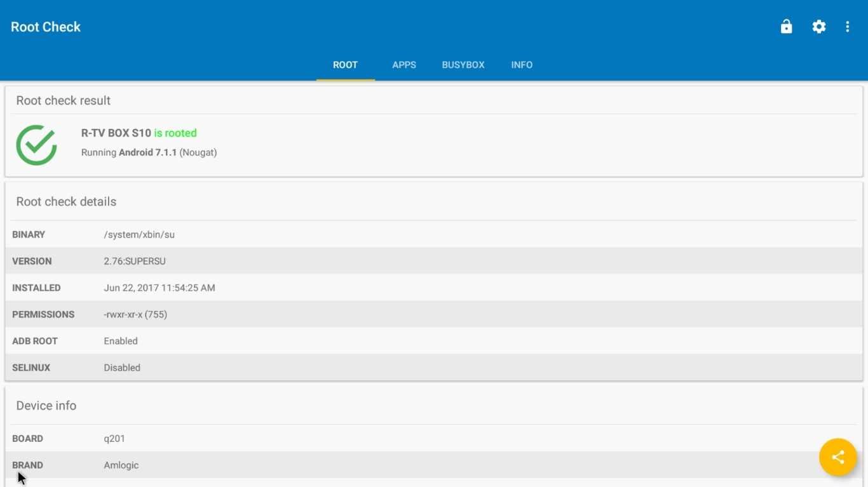Click the '-rwxr-xr-x (755)' value
This screenshot has height=487, width=868.
pyautogui.click(x=135, y=314)
